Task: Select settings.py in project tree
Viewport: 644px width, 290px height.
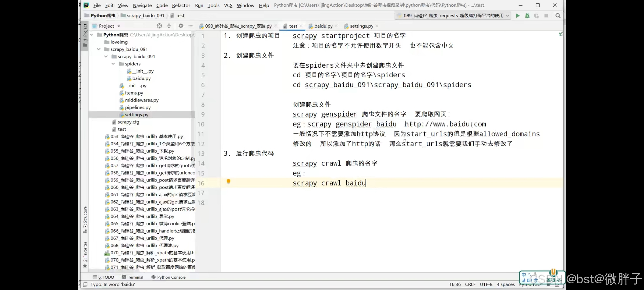Action: pos(137,114)
